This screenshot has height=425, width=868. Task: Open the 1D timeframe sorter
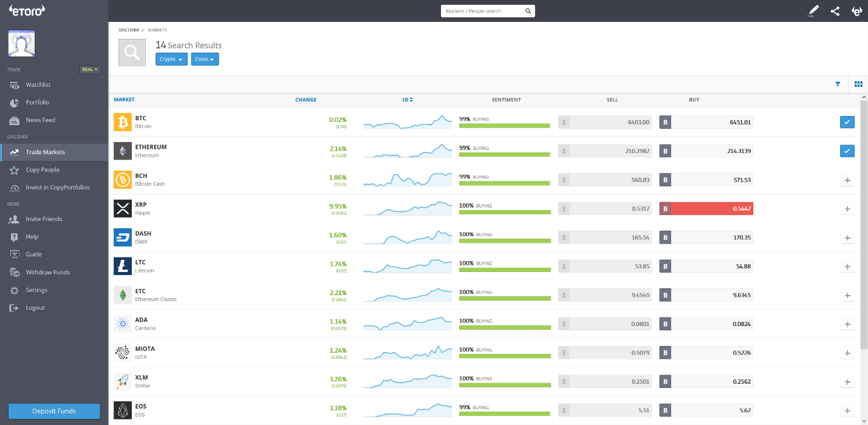407,100
